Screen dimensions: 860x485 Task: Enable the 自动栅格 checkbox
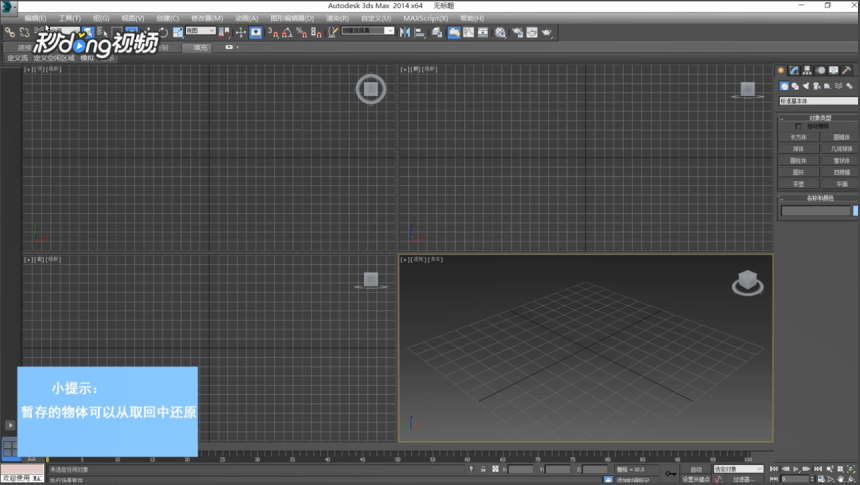pyautogui.click(x=798, y=126)
